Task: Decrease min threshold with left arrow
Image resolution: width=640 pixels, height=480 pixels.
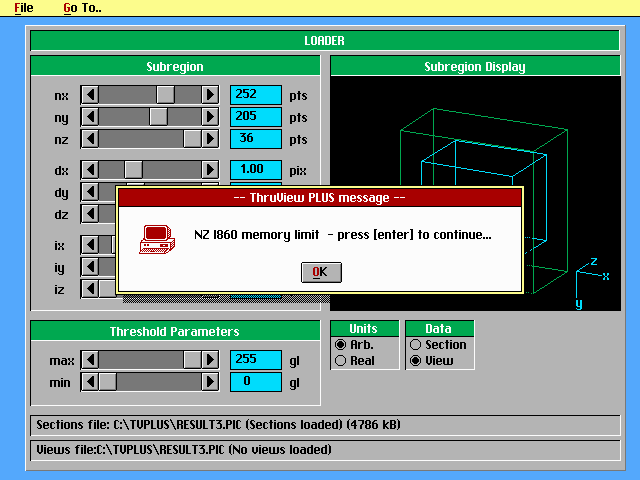Action: pos(90,382)
